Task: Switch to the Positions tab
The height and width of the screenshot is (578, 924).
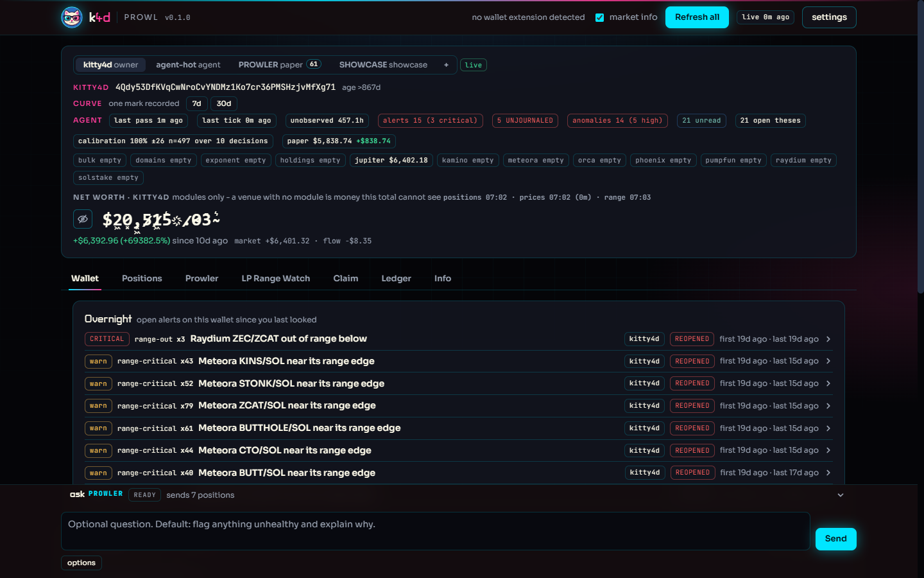Action: (142, 278)
